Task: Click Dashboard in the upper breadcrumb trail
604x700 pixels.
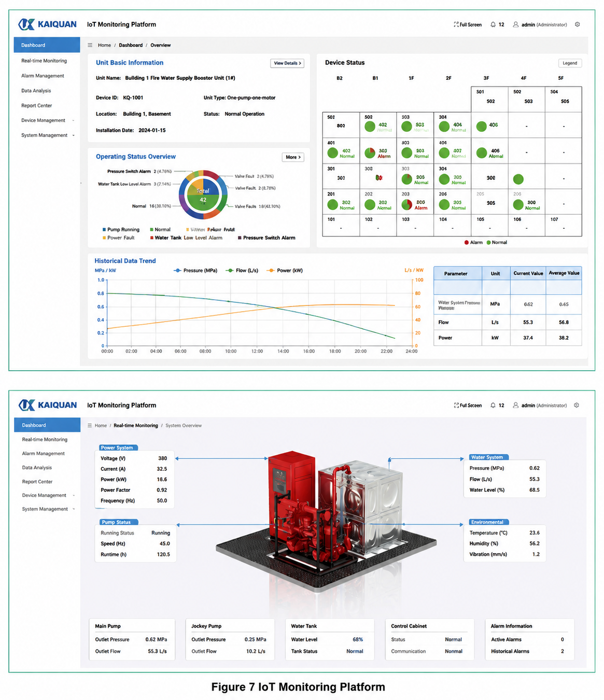Action: (131, 45)
